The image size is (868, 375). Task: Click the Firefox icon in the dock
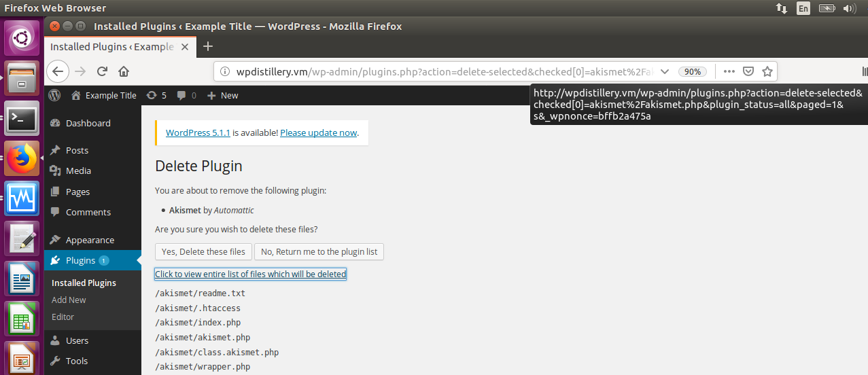22,159
